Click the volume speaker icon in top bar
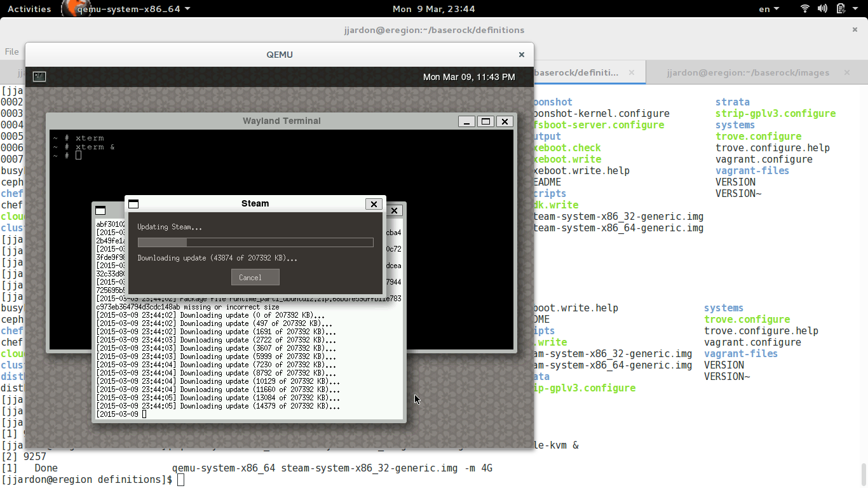Screen dimensions: 868x488 [822, 9]
